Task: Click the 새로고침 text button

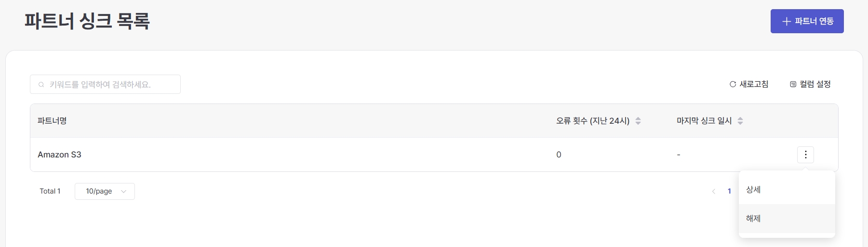Action: [754, 84]
